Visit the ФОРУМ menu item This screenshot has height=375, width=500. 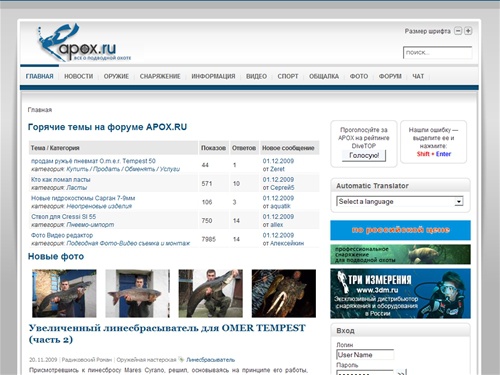pos(390,76)
